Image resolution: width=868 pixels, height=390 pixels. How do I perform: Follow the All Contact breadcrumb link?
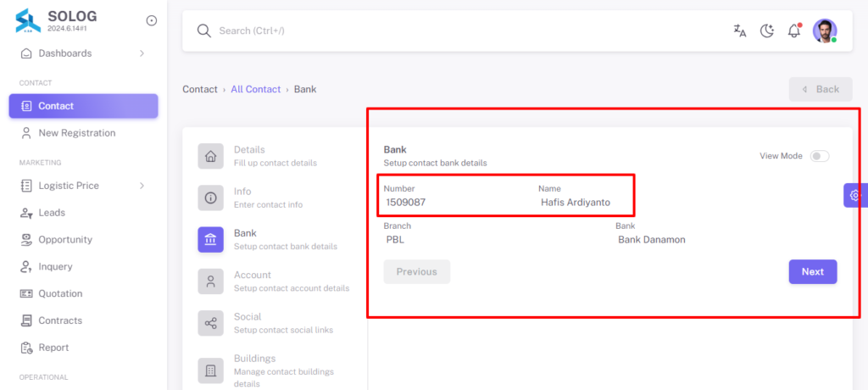(x=256, y=89)
